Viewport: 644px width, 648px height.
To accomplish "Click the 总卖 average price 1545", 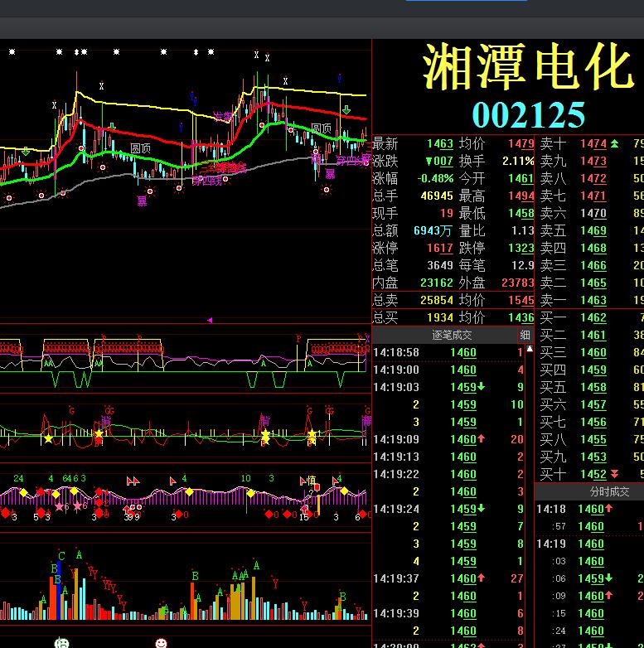I will 521,300.
